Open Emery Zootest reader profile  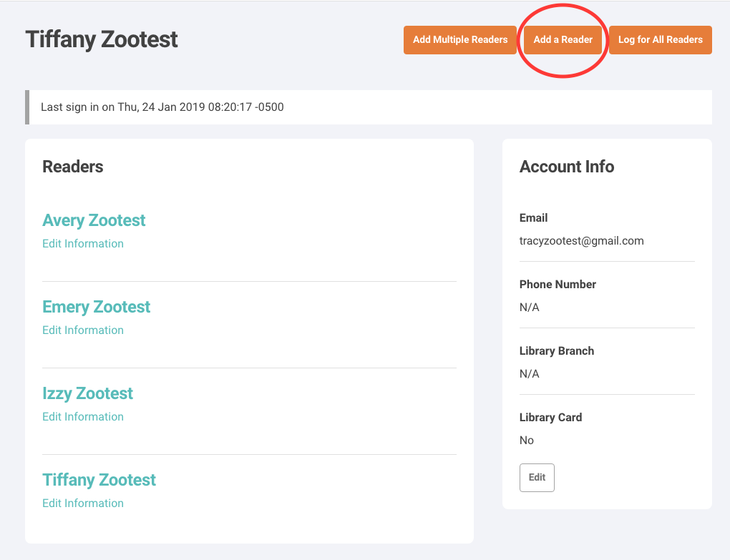97,307
